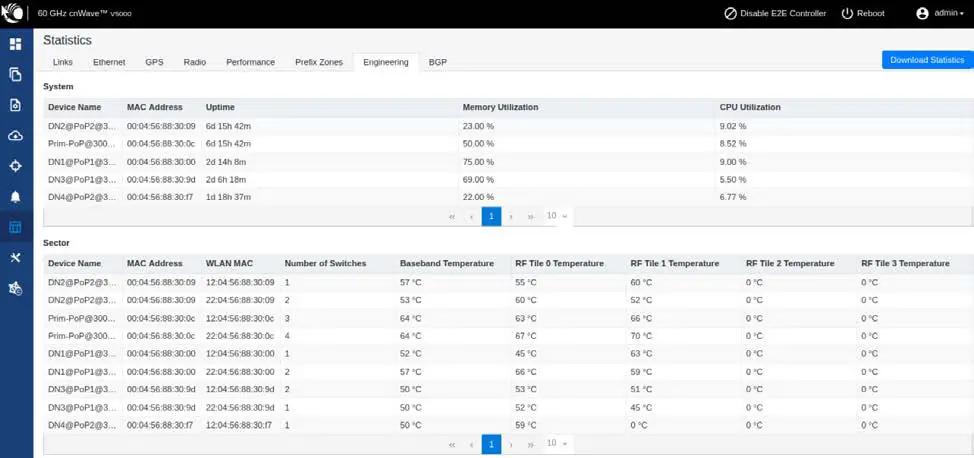Image resolution: width=974 pixels, height=458 pixels.
Task: Click the Statistics page title
Action: pyautogui.click(x=67, y=40)
